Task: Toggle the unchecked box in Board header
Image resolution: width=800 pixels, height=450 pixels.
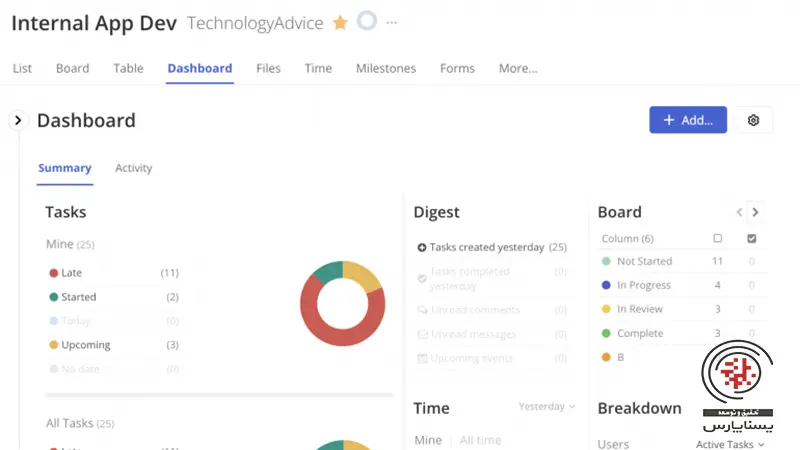Action: point(717,238)
